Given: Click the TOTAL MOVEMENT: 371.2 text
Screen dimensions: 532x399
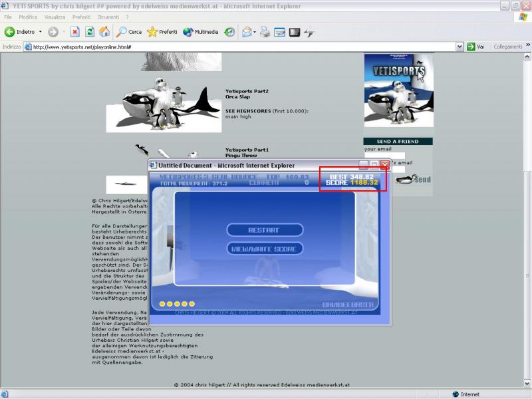Looking at the screenshot, I should pos(194,184).
